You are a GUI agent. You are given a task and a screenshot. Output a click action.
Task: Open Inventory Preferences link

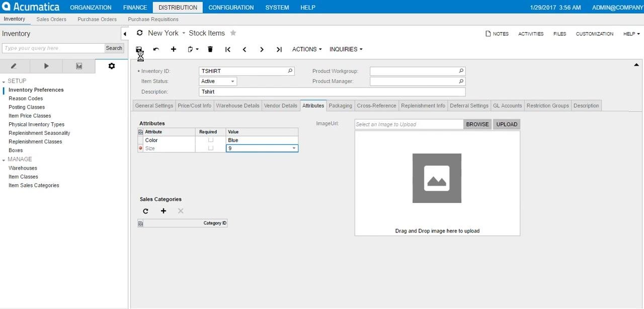coord(36,90)
